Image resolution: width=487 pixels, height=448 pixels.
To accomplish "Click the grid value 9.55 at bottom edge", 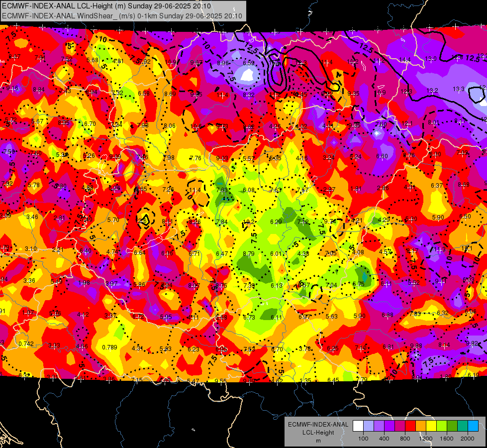I will (x=220, y=380).
